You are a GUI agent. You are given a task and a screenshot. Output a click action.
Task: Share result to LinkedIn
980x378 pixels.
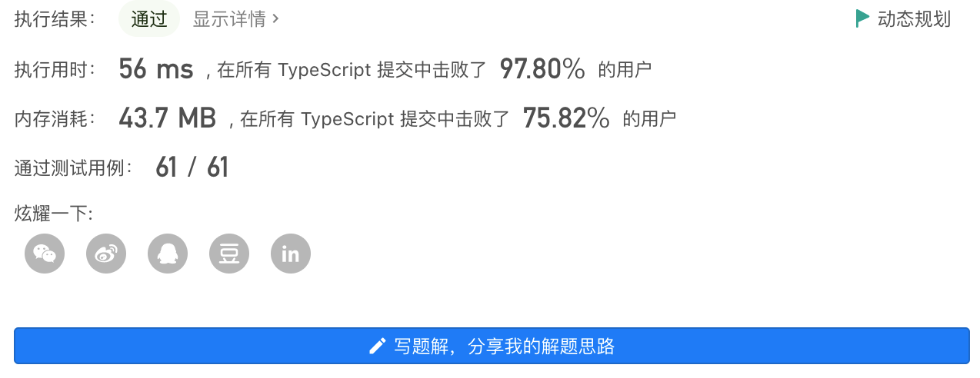click(291, 254)
